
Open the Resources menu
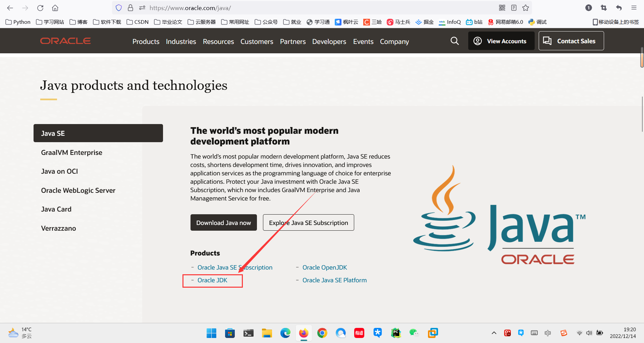tap(218, 42)
